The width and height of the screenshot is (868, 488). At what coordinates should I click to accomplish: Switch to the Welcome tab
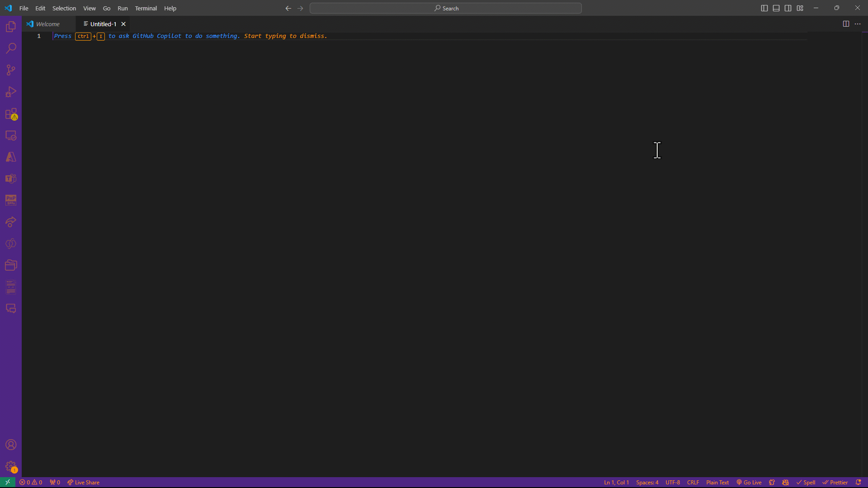coord(47,24)
